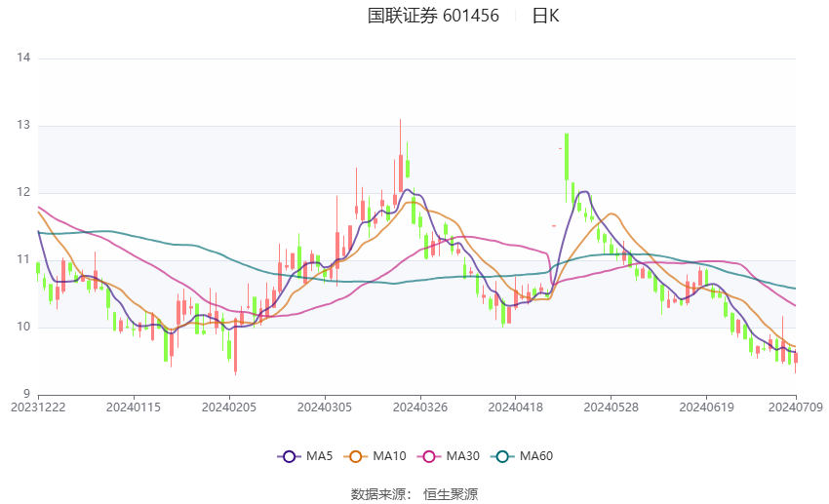Click the 20240528 date axis label
The image size is (829, 504).
click(611, 407)
